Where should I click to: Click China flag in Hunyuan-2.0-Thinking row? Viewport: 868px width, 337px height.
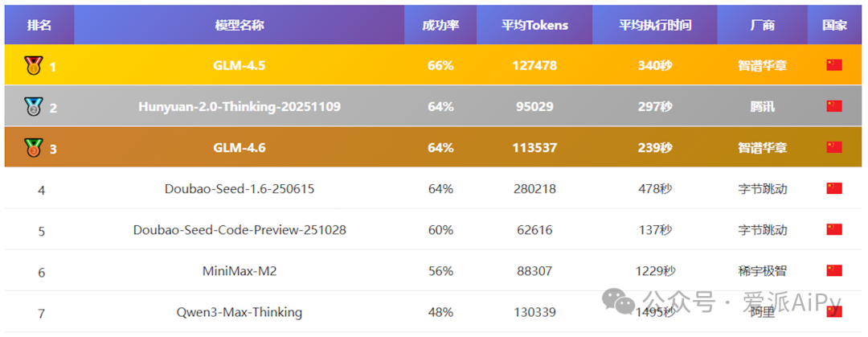click(x=834, y=106)
